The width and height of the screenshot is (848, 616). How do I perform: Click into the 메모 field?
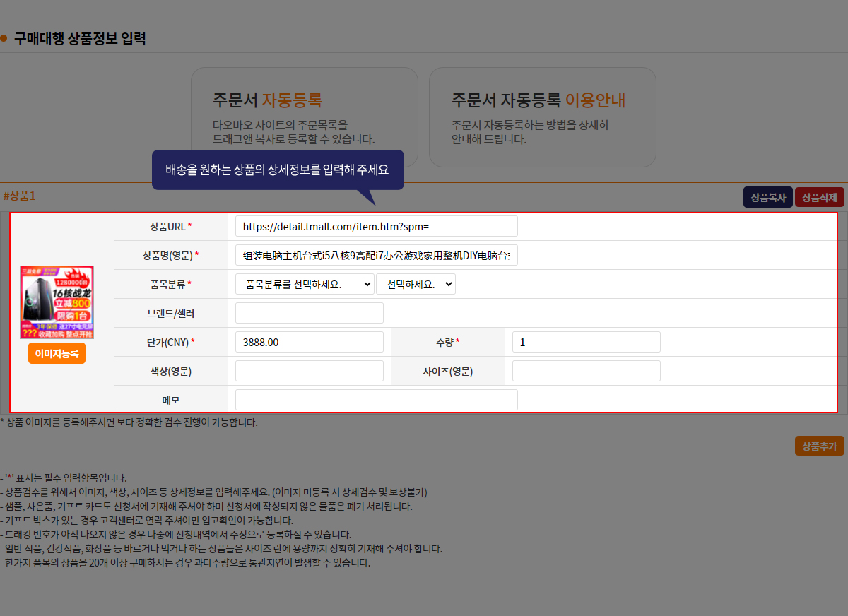(376, 400)
